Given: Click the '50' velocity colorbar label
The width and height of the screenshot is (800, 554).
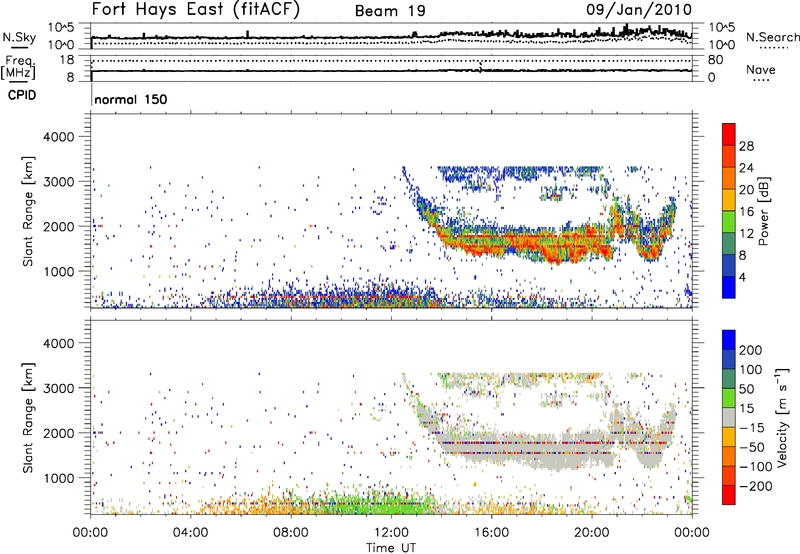Looking at the screenshot, I should tap(746, 389).
